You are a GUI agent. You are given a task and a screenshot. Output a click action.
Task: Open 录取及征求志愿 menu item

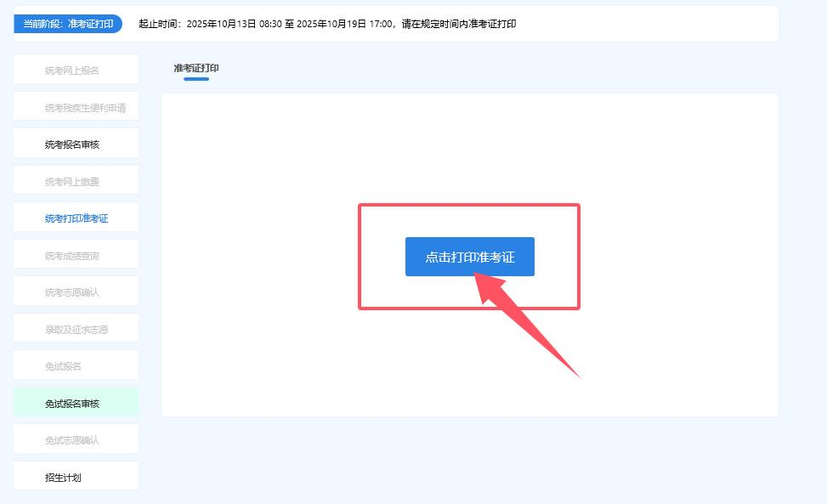(76, 330)
